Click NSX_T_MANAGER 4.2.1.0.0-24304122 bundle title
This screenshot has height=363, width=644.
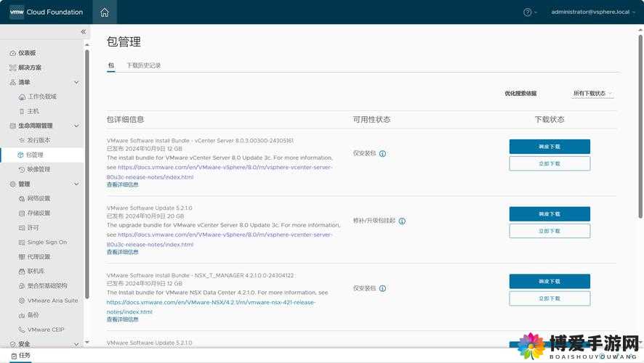tap(200, 276)
